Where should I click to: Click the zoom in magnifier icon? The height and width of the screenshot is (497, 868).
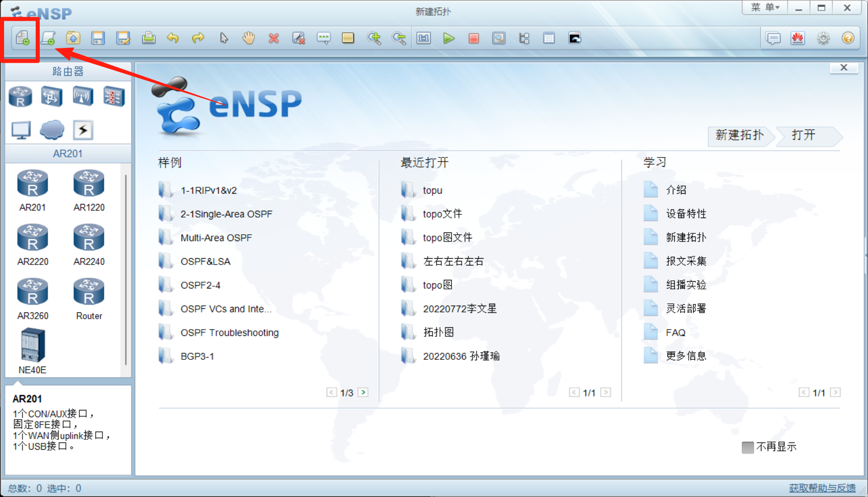tap(373, 38)
